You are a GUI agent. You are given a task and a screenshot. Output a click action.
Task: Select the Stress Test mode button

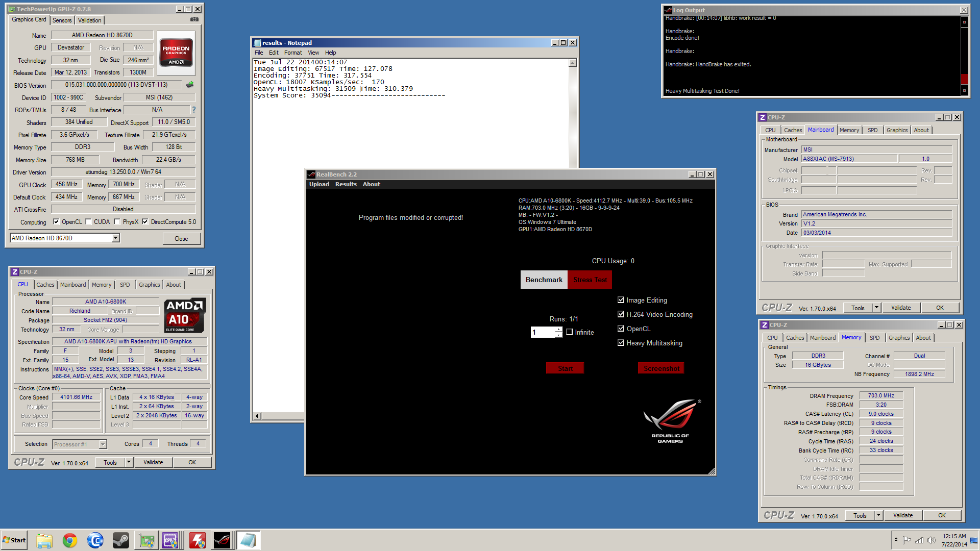(x=590, y=280)
